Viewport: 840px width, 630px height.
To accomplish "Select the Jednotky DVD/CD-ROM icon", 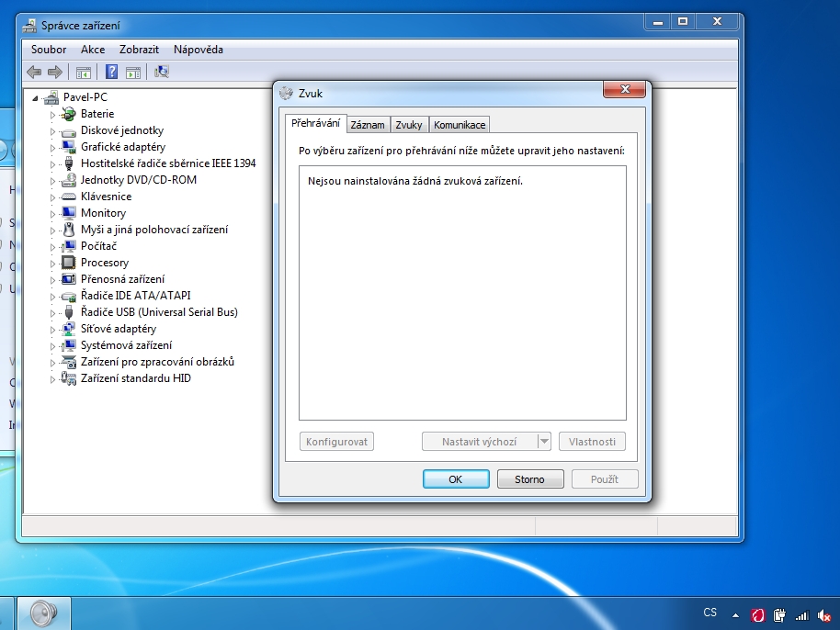I will pos(69,180).
